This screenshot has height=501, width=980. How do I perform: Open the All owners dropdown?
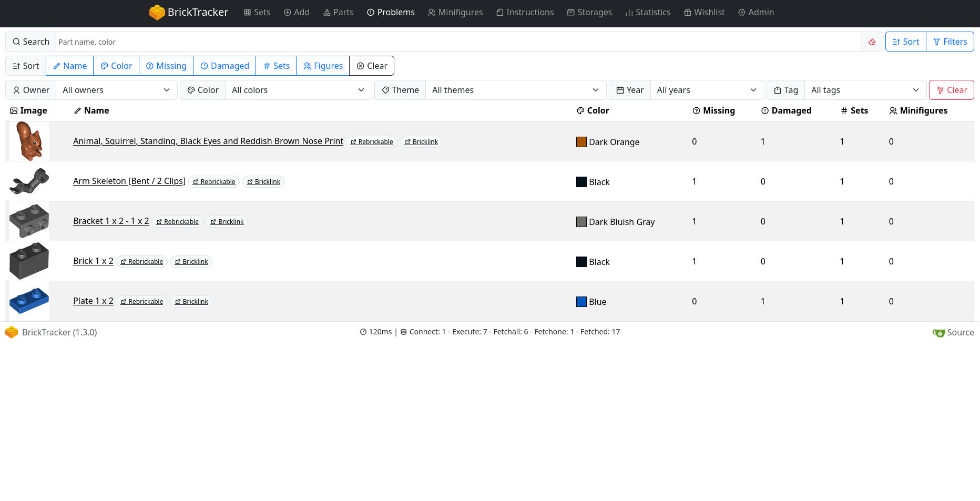pos(116,90)
